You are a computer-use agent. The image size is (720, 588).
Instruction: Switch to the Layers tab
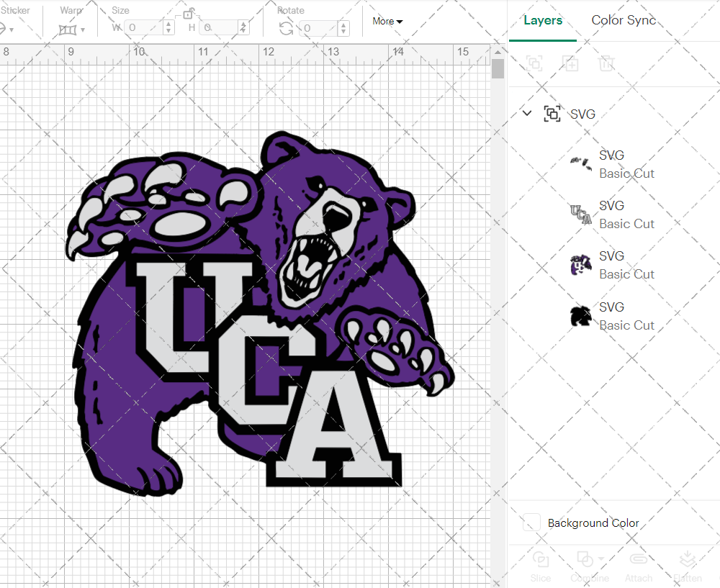(x=543, y=20)
